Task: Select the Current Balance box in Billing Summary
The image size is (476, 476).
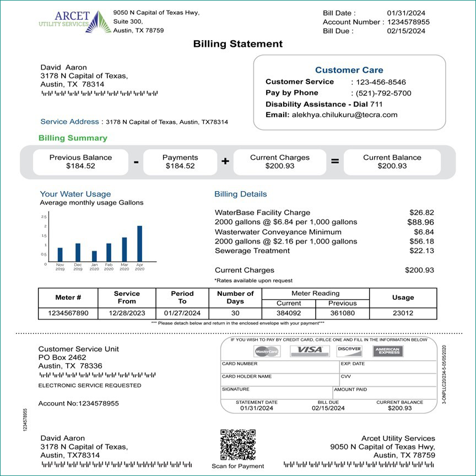Action: coord(392,162)
